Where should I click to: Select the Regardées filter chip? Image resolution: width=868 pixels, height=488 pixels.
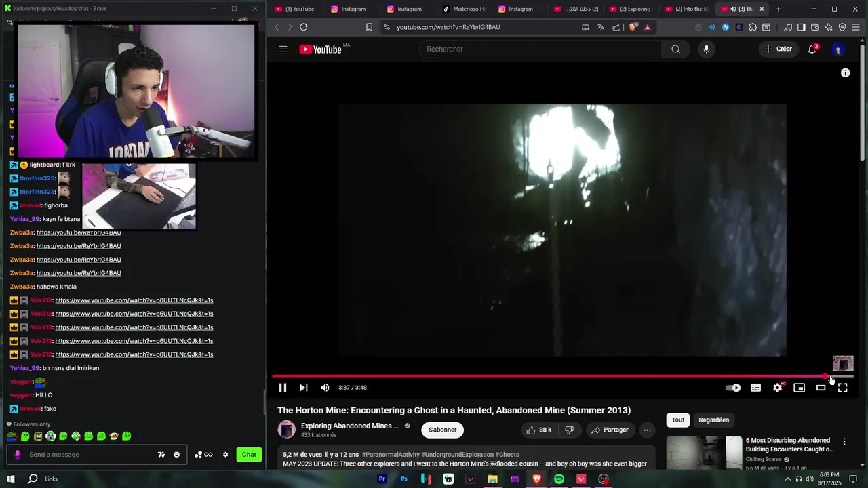point(713,420)
